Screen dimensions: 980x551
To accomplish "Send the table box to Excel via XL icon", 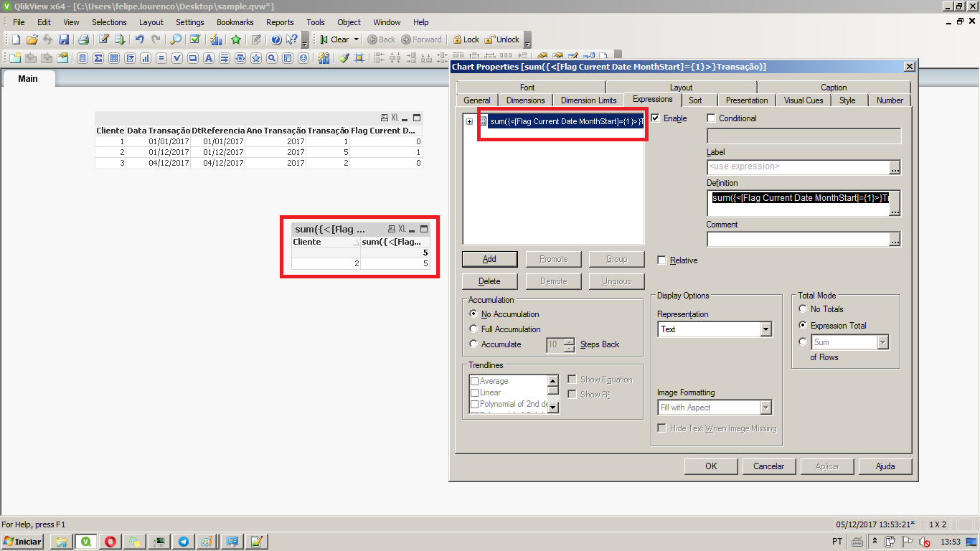I will (395, 118).
